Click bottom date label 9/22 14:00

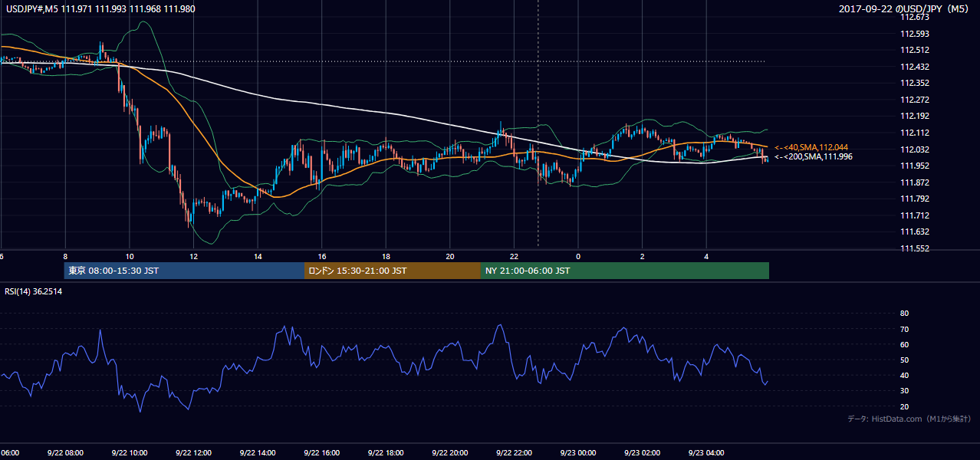pos(258,453)
